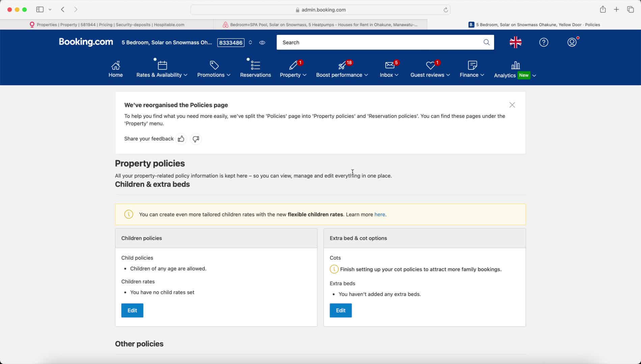Open the flexible children rates 'here' link

[380, 214]
